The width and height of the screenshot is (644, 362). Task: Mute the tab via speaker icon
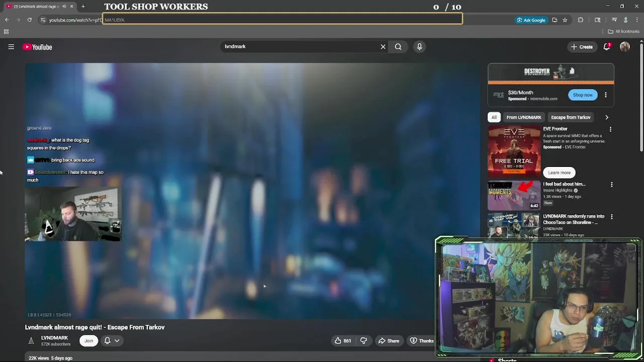pos(64,6)
